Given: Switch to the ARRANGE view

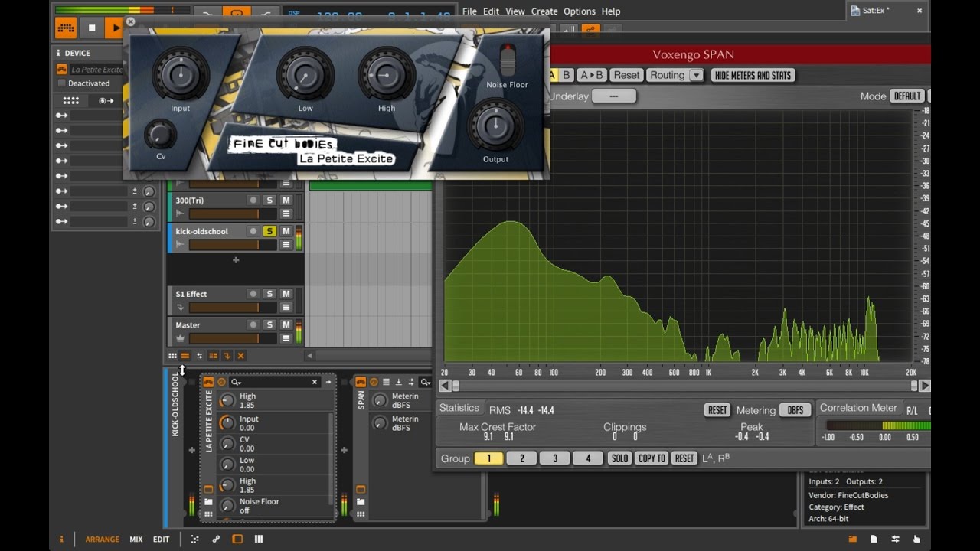Looking at the screenshot, I should coord(102,540).
